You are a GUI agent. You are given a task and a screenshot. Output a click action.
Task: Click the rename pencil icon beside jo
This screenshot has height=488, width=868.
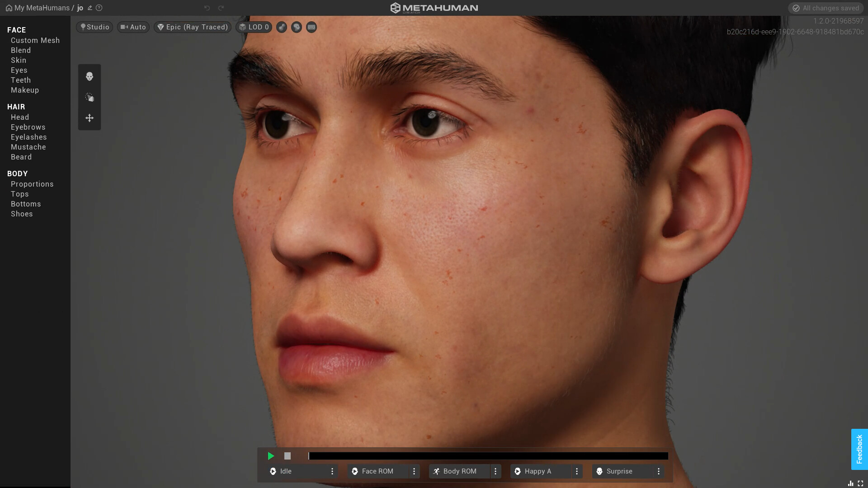pyautogui.click(x=90, y=8)
